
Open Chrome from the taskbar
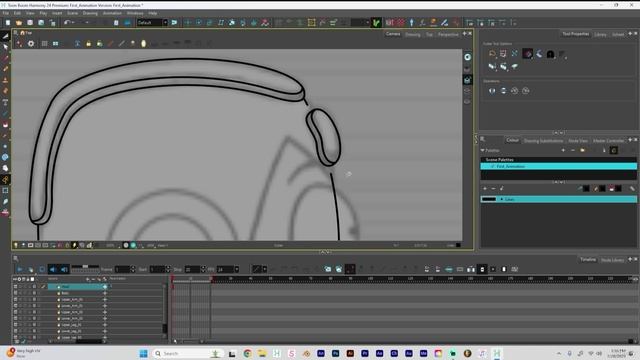click(247, 353)
